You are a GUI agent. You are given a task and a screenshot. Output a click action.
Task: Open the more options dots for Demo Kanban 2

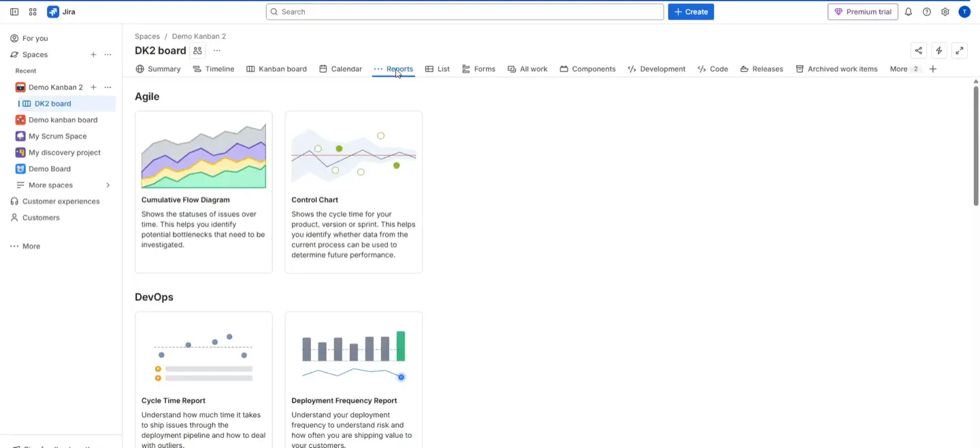(108, 87)
